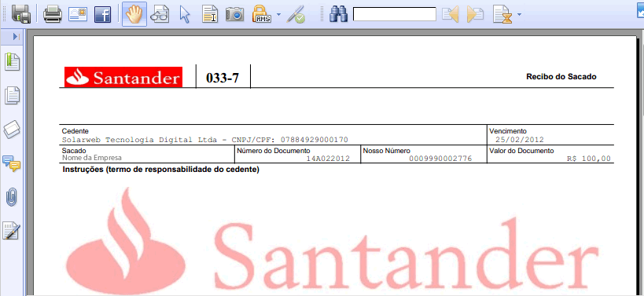Go to next search result arrow
The image size is (644, 296).
point(475,14)
